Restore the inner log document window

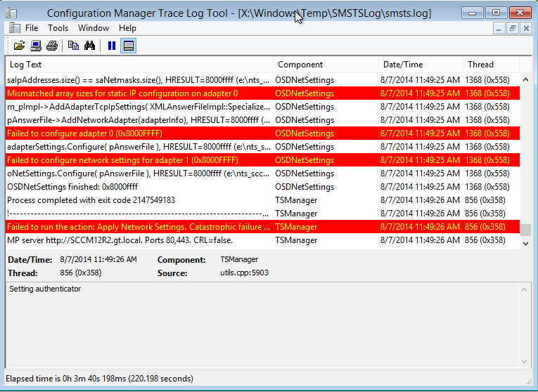pos(513,28)
